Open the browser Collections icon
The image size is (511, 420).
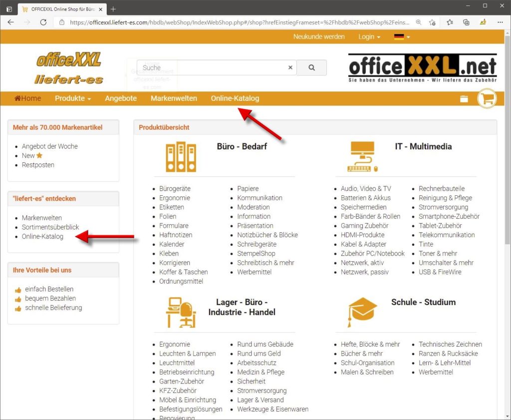(467, 22)
